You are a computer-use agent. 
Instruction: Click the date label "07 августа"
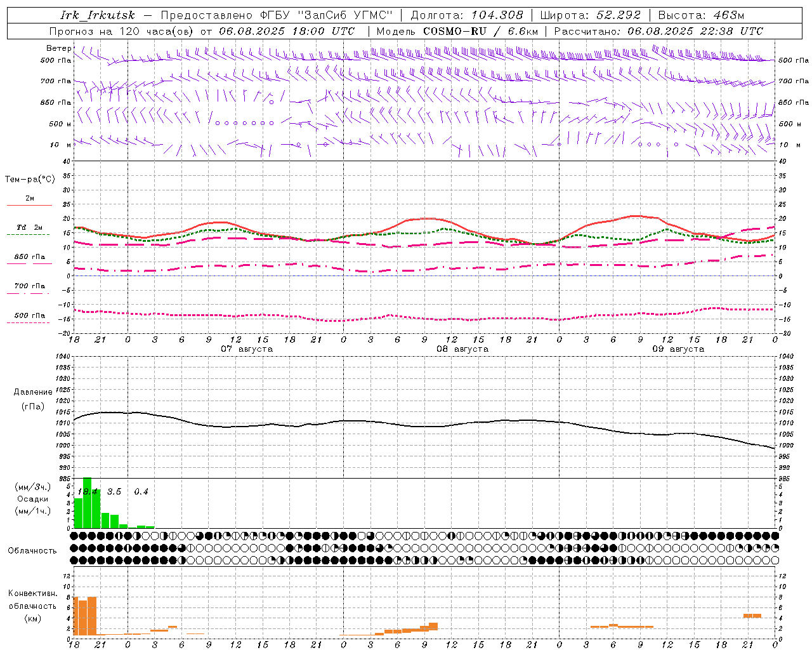247,349
